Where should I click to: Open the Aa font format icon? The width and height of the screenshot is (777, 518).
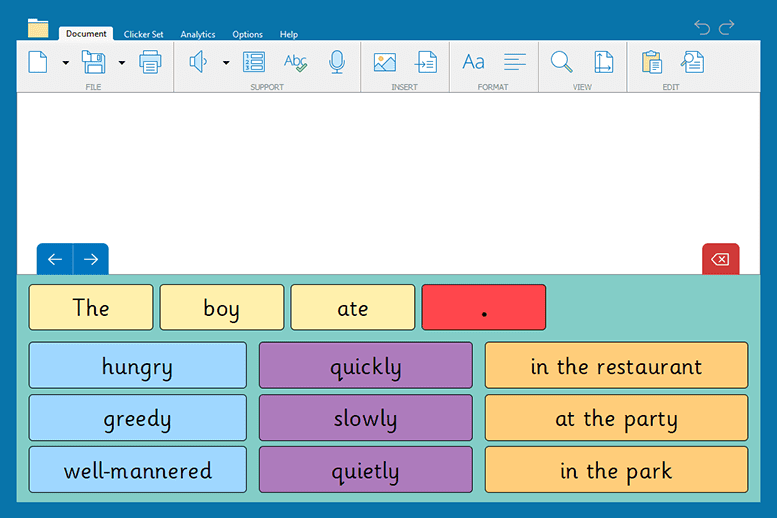point(473,62)
